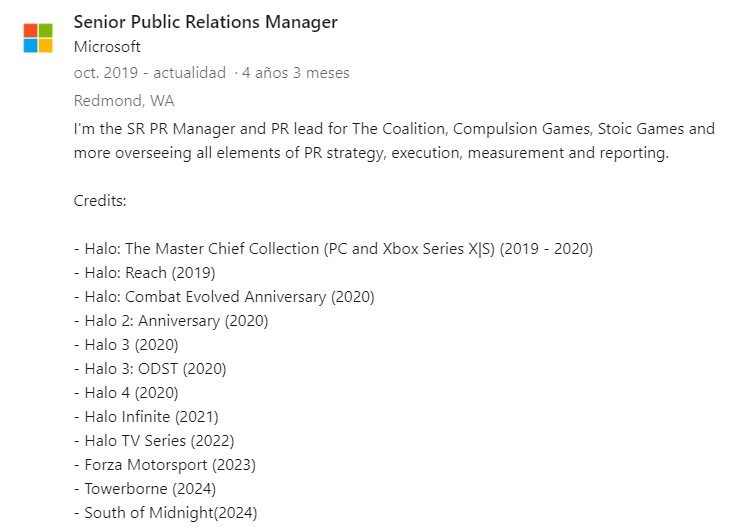Click the Halo 3: ODST (2020) line
The width and height of the screenshot is (740, 527).
click(x=151, y=369)
